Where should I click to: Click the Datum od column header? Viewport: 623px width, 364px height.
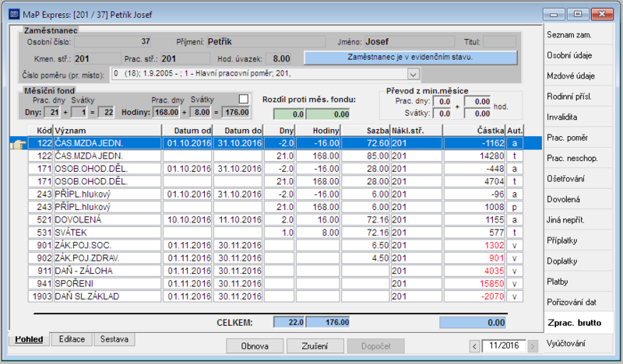tap(188, 131)
